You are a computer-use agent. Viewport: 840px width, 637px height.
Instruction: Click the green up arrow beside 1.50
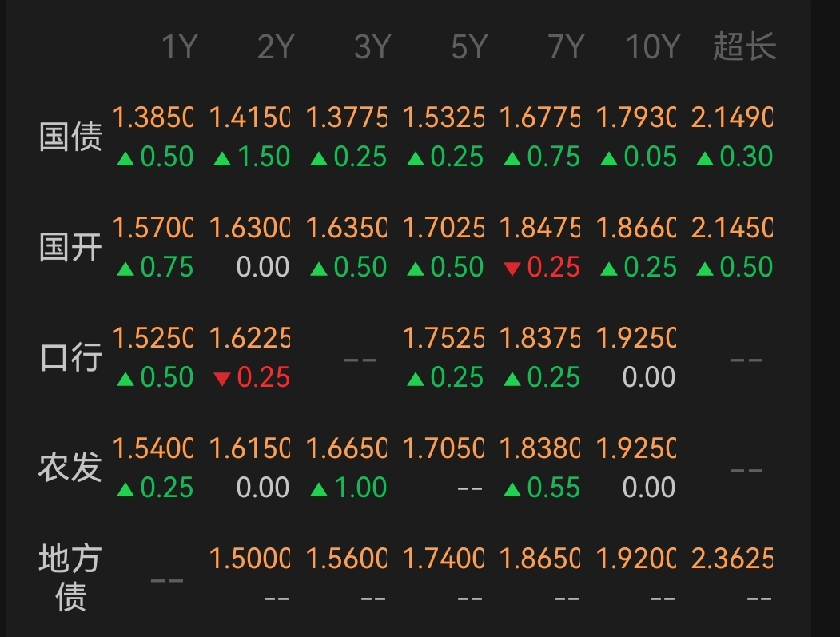click(x=222, y=158)
